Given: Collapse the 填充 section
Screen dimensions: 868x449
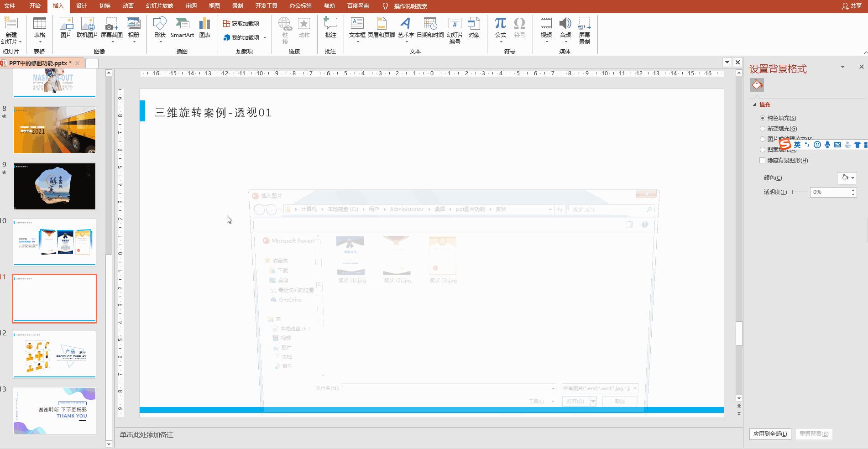Looking at the screenshot, I should [754, 105].
